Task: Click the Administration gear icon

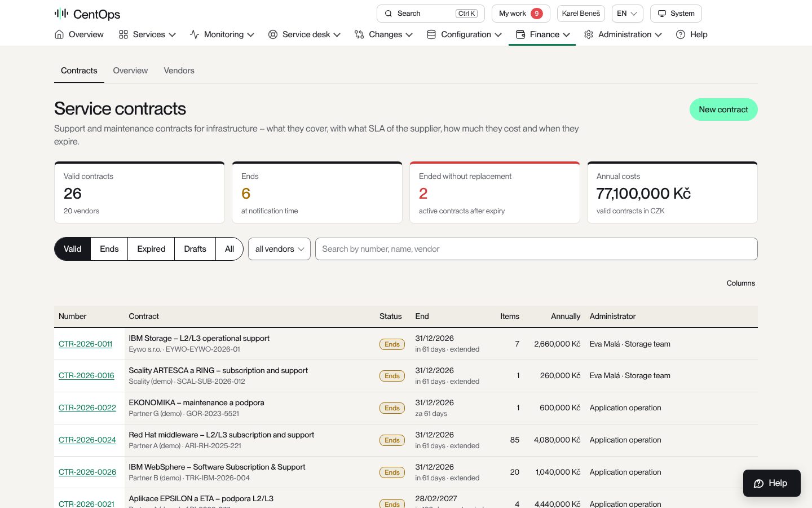Action: point(589,34)
